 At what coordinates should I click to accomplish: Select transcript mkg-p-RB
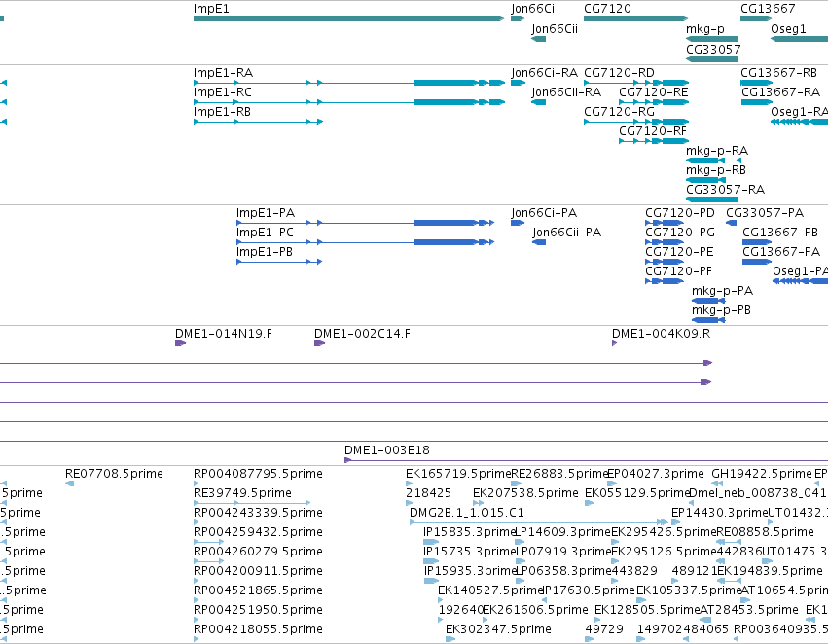(x=705, y=180)
